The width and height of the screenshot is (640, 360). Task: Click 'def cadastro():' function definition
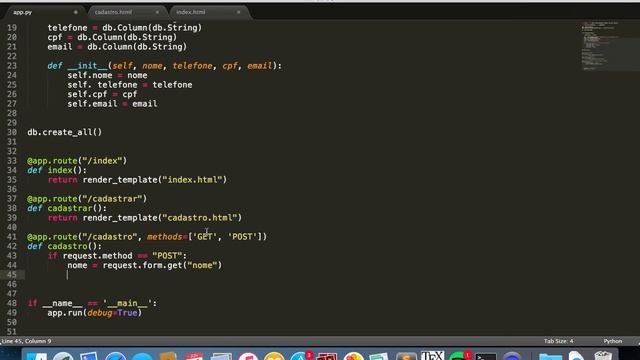click(x=64, y=246)
